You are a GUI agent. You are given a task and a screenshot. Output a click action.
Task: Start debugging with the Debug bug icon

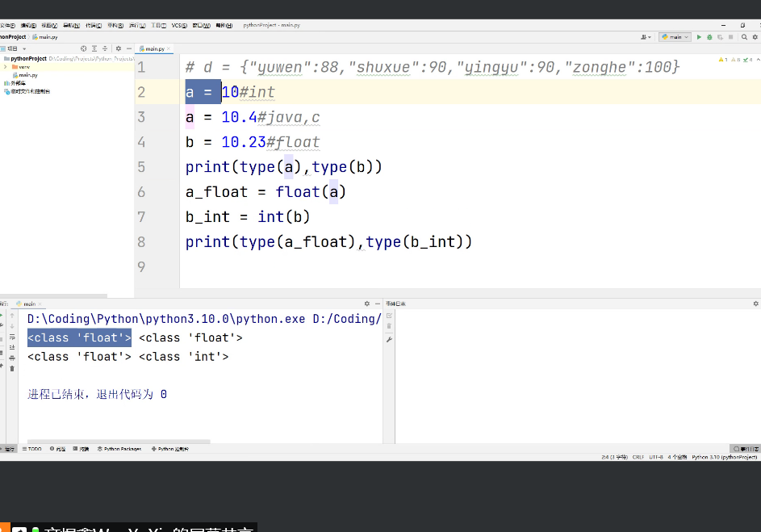pyautogui.click(x=709, y=37)
